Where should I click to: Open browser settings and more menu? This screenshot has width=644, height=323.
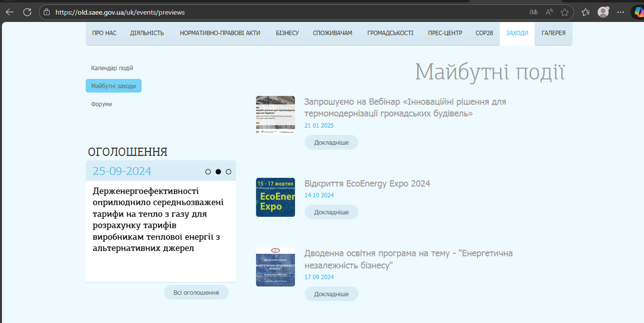point(621,12)
